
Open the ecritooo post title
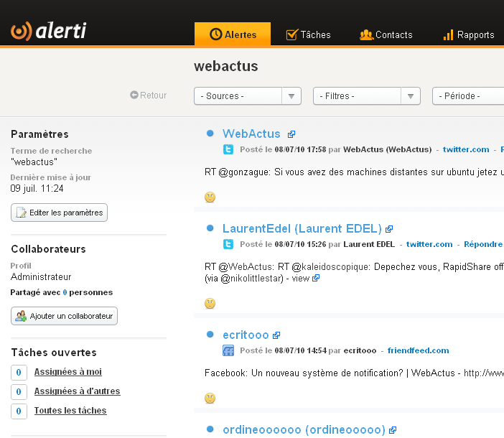click(x=246, y=335)
